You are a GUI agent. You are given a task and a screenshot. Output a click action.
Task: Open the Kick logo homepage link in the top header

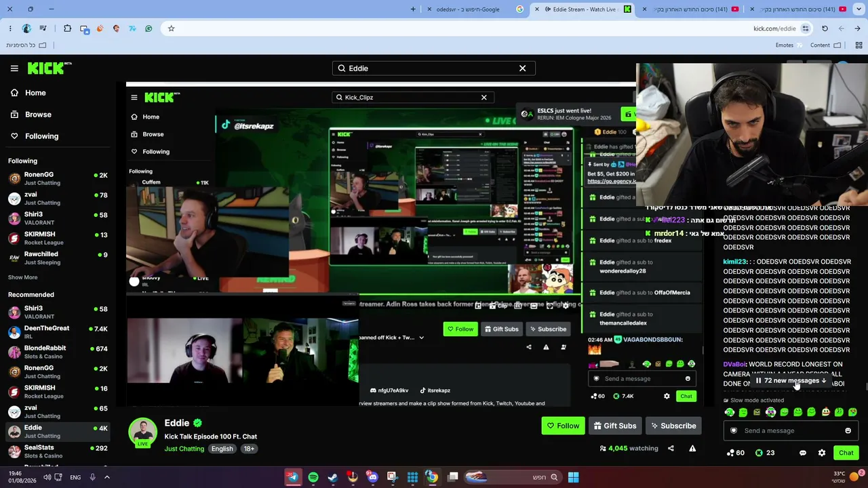pyautogui.click(x=50, y=68)
